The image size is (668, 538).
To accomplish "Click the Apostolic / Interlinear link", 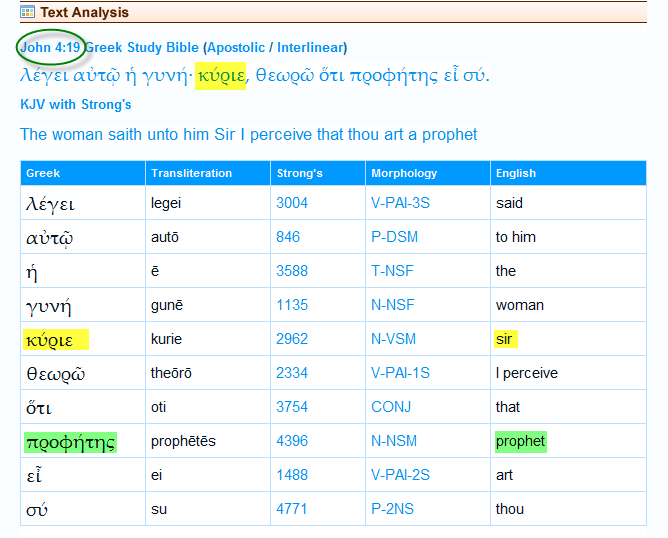I will [275, 47].
